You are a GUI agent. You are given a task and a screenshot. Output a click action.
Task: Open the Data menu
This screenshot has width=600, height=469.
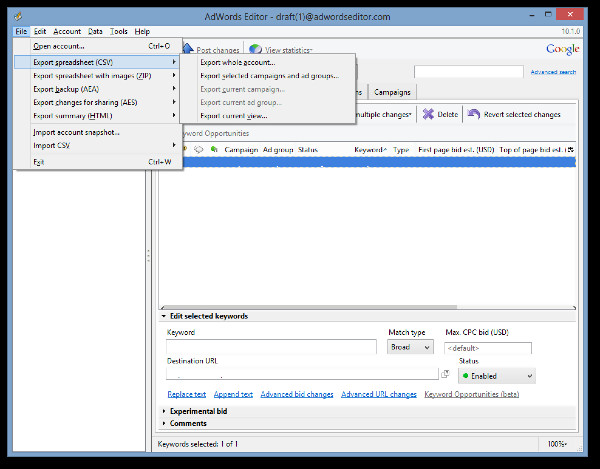point(95,31)
